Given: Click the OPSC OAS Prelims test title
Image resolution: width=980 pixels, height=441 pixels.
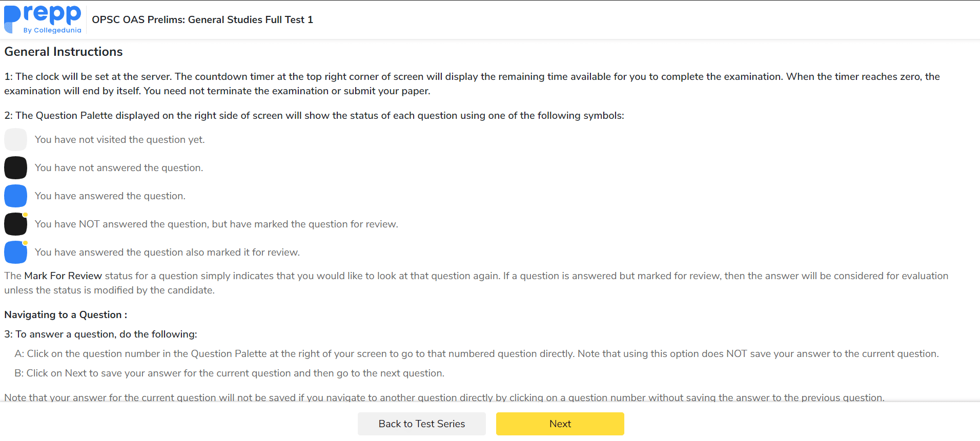Looking at the screenshot, I should pos(202,20).
